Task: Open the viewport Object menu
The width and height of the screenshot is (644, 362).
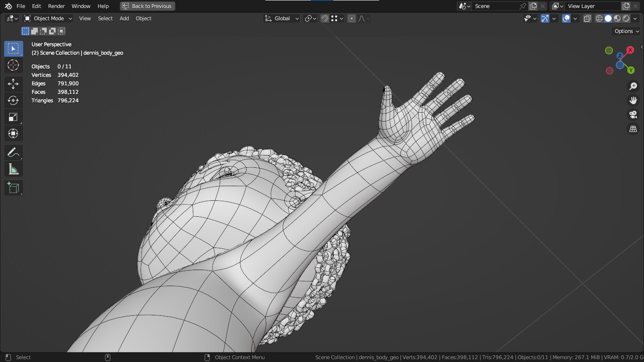Action: tap(143, 18)
